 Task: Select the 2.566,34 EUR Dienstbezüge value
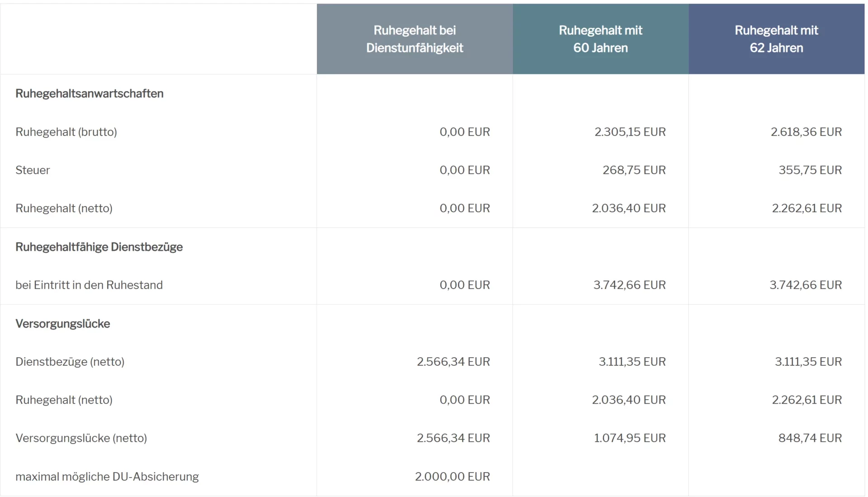[453, 362]
